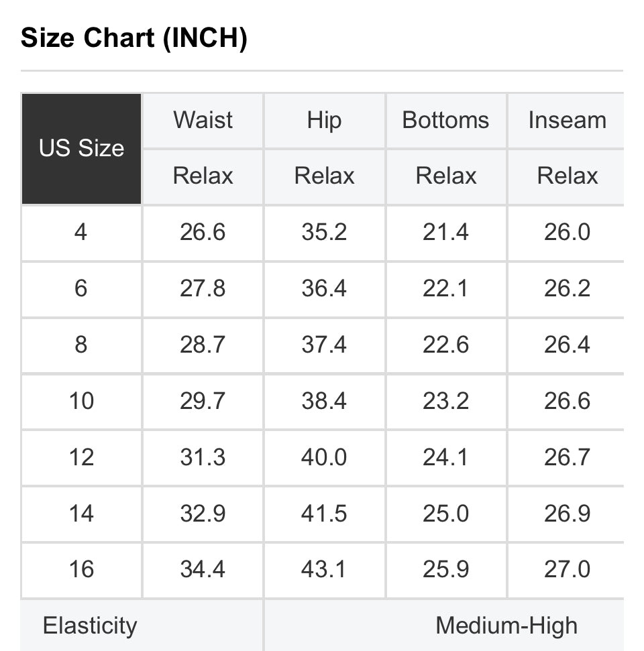Click the Elasticity row label

click(90, 626)
